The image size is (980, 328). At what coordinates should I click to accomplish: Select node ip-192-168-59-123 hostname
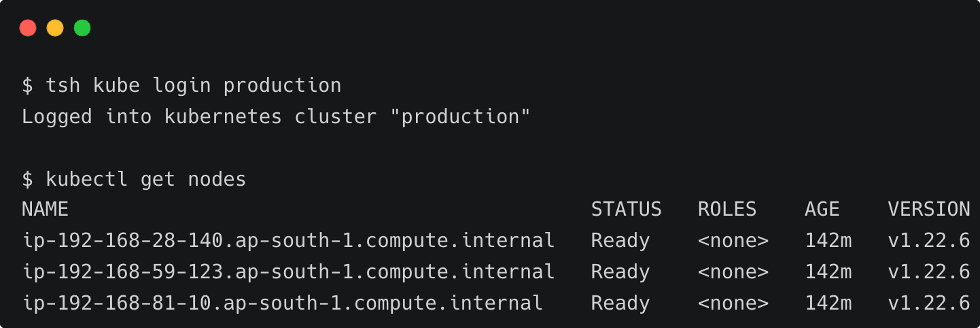(288, 272)
